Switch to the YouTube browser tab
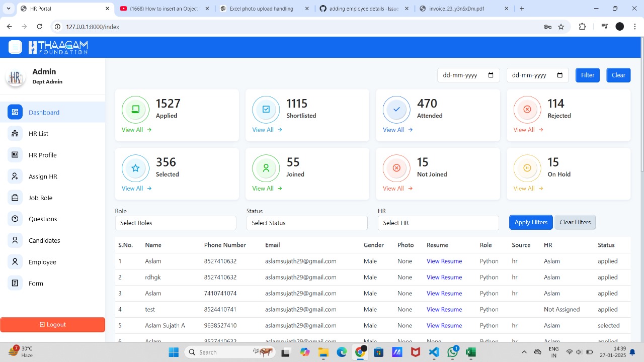 (x=165, y=9)
